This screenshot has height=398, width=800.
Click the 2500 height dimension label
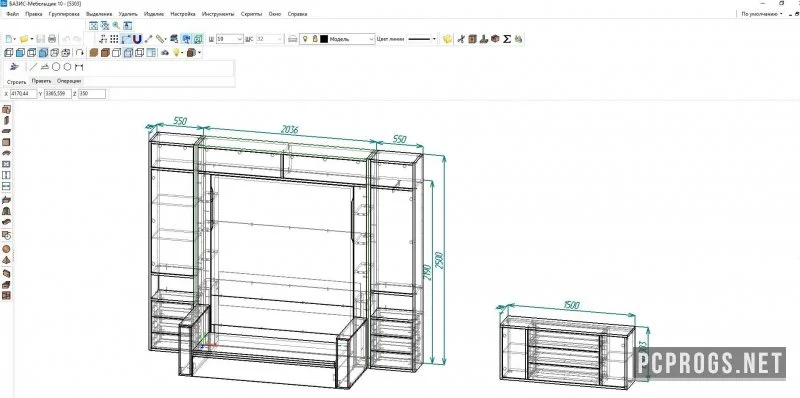440,260
